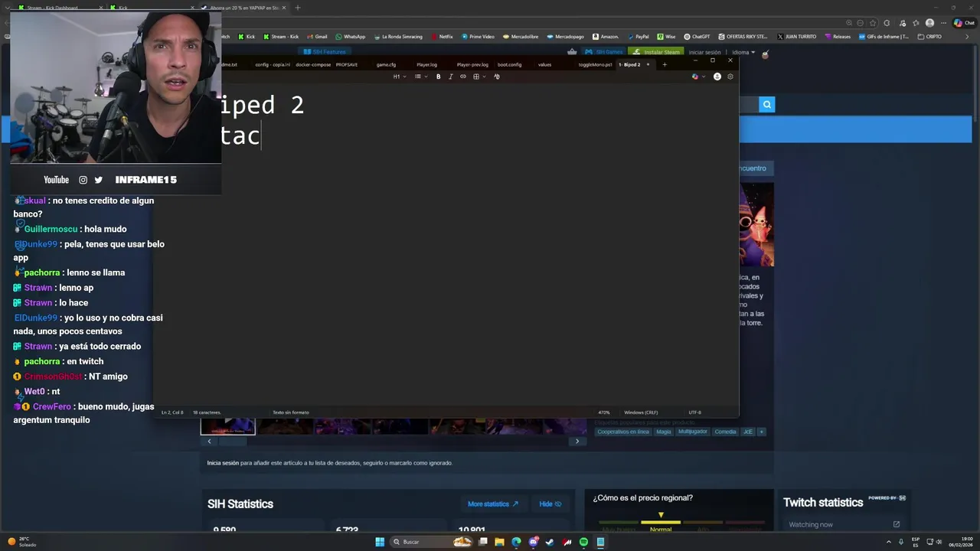Open the SIH Games button
Screen dimensions: 980x551
[605, 52]
